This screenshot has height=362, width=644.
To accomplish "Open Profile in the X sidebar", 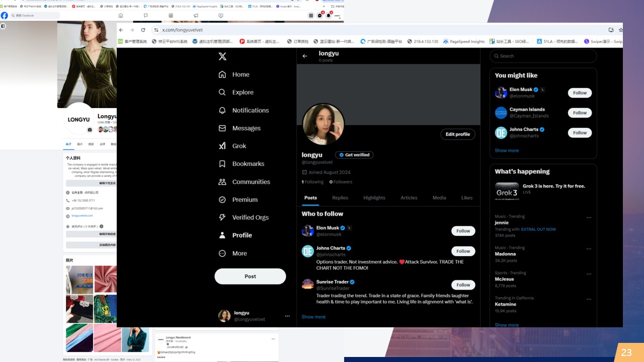I will (235, 235).
